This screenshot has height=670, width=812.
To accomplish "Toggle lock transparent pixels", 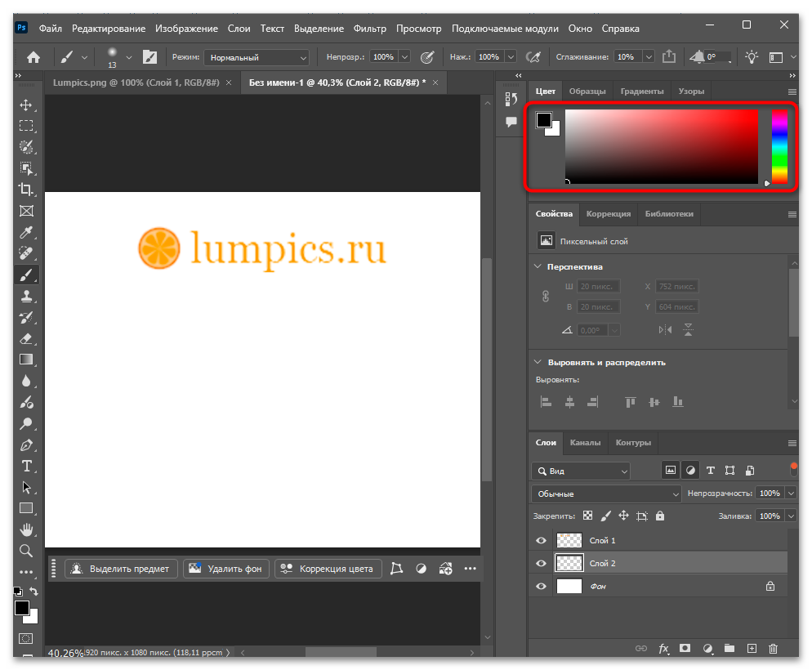I will pyautogui.click(x=587, y=516).
